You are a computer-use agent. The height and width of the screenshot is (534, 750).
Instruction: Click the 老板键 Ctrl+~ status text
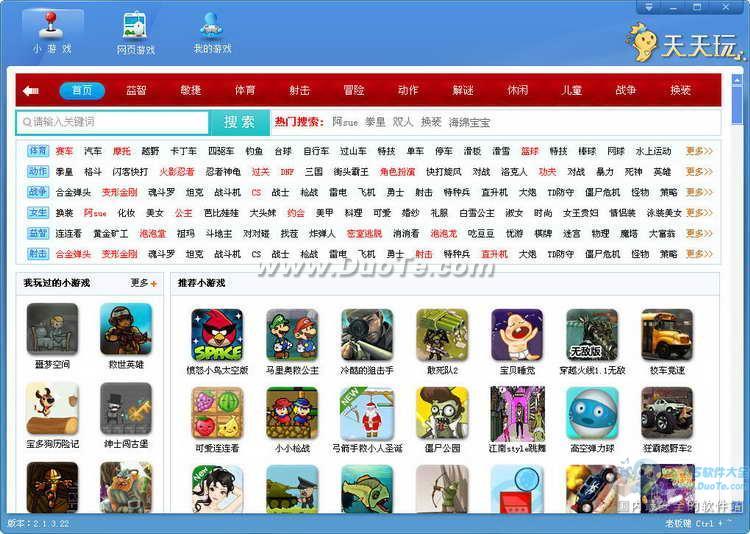[x=697, y=524]
